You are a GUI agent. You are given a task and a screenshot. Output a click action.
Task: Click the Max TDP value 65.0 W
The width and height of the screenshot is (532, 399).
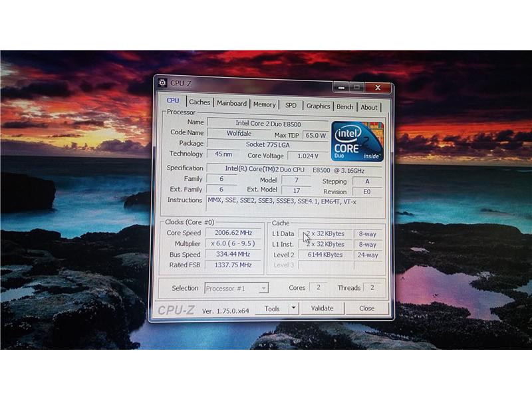click(315, 136)
